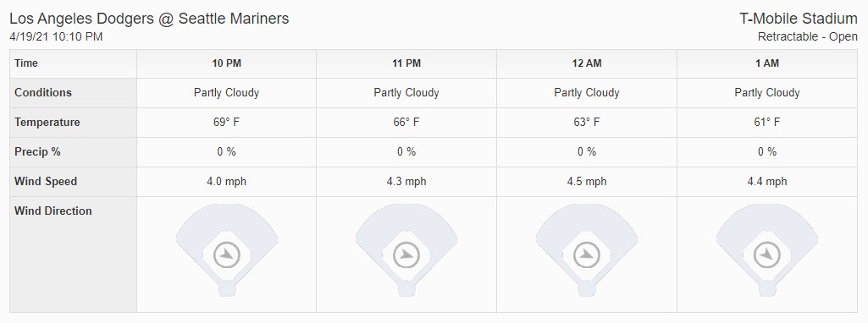This screenshot has height=323, width=868.
Task: Click the 11 PM wind direction arrow icon
Action: 406,255
